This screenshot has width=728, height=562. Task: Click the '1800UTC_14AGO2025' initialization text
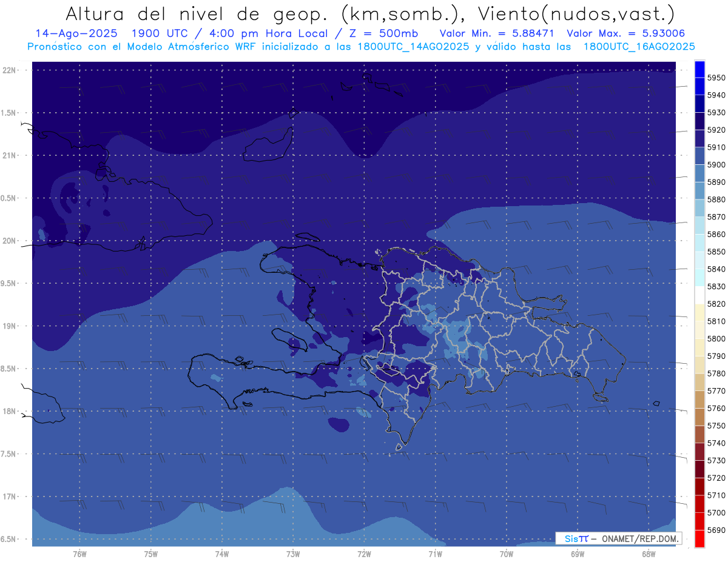414,47
